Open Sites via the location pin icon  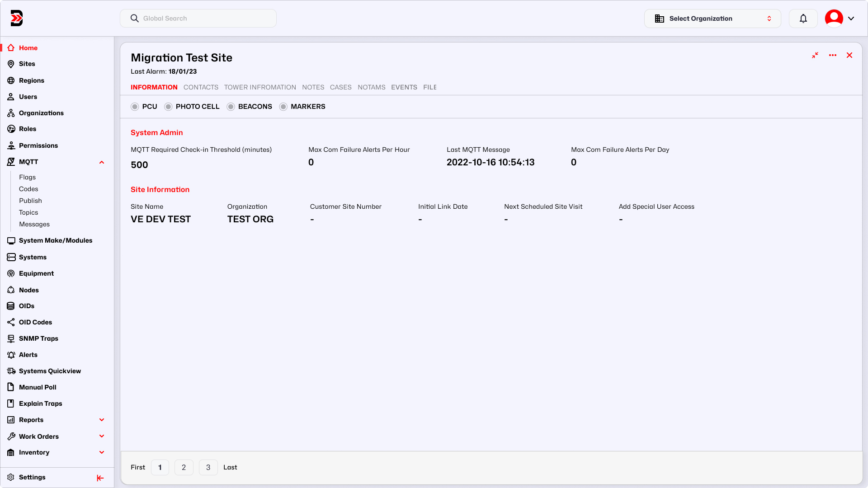[11, 64]
